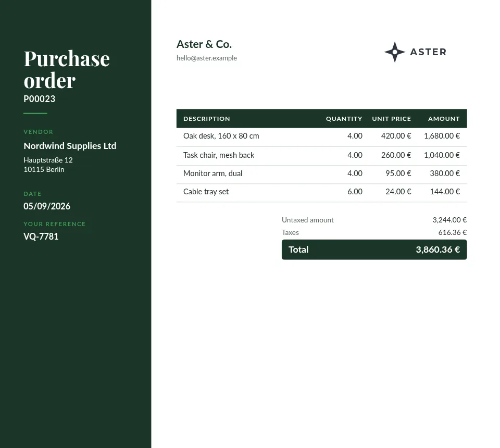Click the total value 3,860.36 €

coord(438,250)
